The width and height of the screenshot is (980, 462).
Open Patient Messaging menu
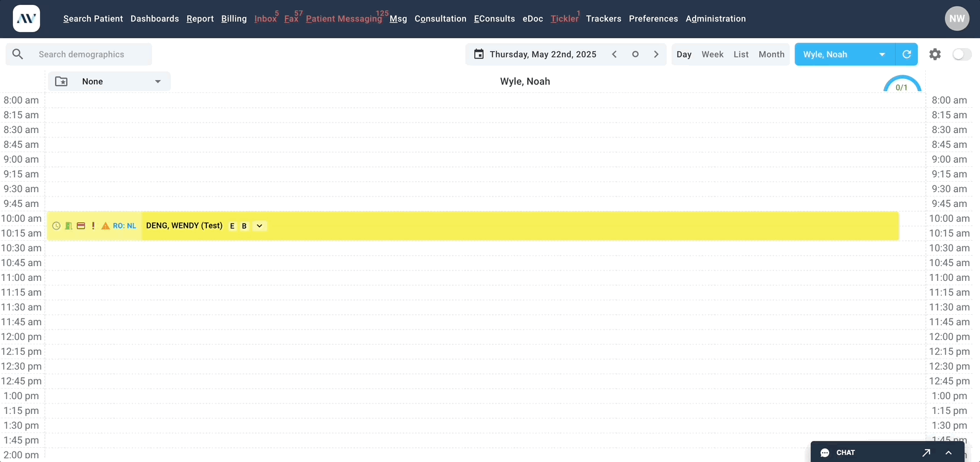click(x=344, y=18)
